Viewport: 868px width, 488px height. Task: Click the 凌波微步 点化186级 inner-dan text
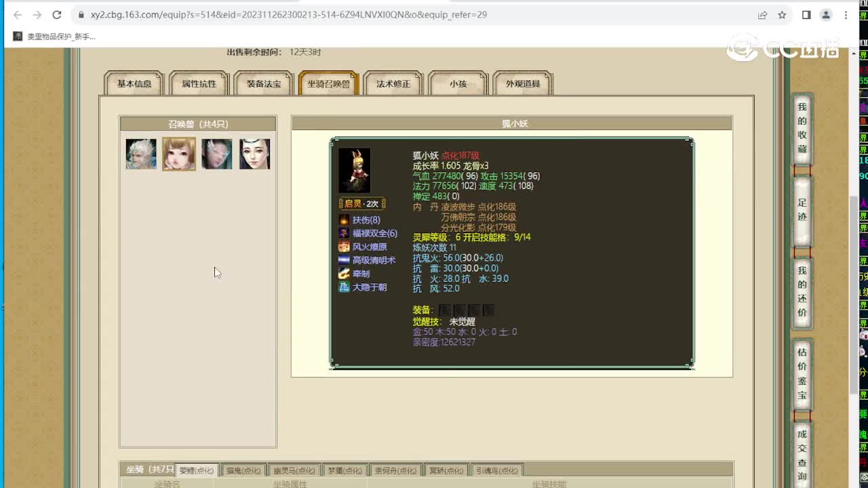(479, 207)
